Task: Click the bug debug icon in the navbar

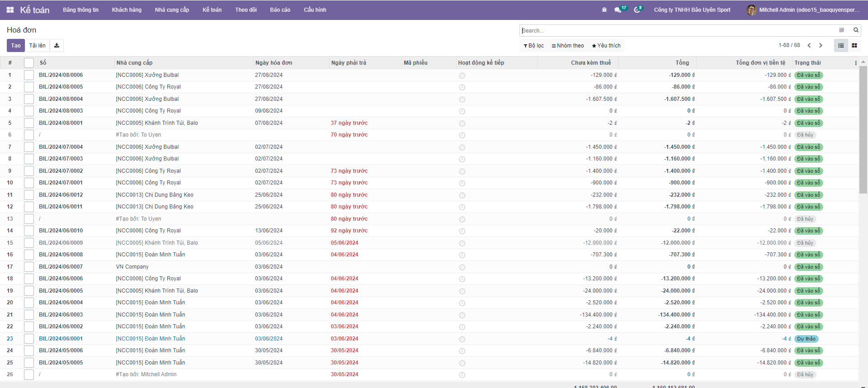Action: [604, 9]
